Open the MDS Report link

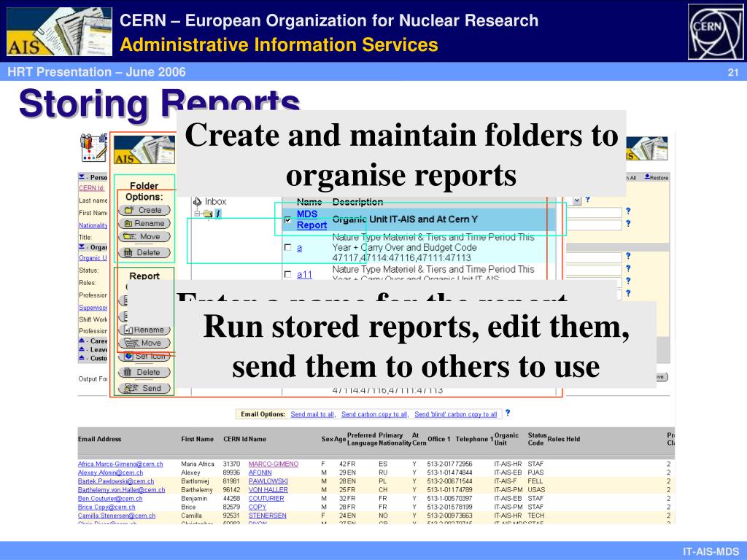pos(311,219)
